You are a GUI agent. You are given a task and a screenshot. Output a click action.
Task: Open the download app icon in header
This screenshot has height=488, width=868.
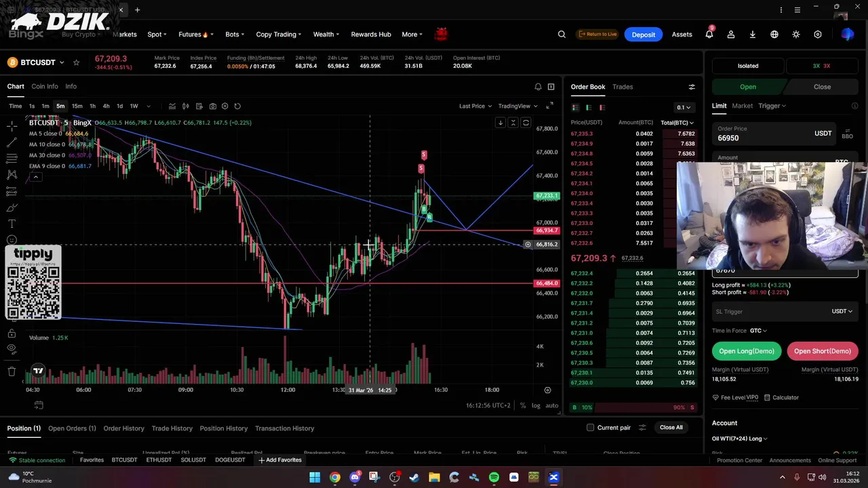tap(753, 35)
